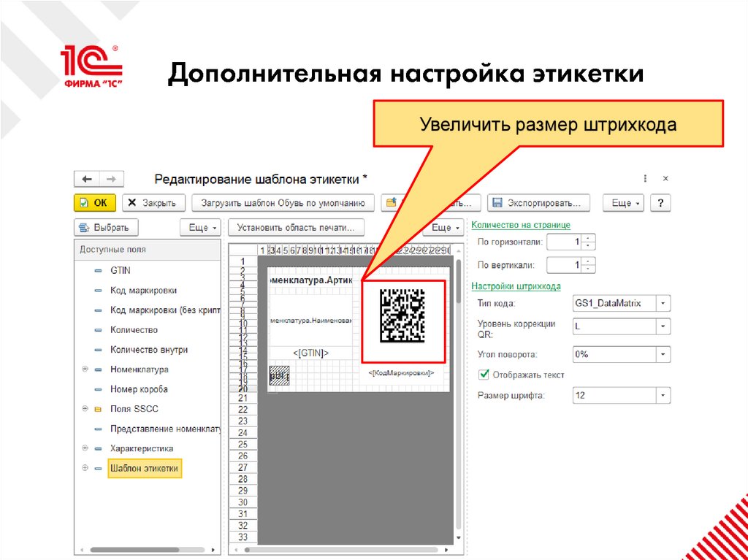Image resolution: width=748 pixels, height=560 pixels.
Task: Select the Поля SSCC folder row
Action: [134, 409]
